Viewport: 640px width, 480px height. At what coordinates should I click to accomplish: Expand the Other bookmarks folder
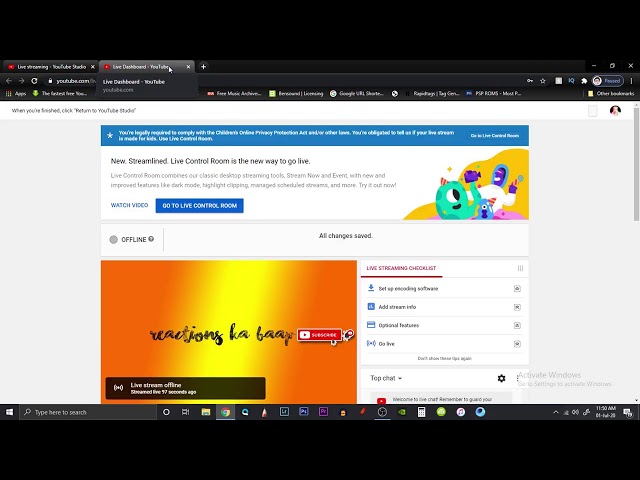click(611, 93)
